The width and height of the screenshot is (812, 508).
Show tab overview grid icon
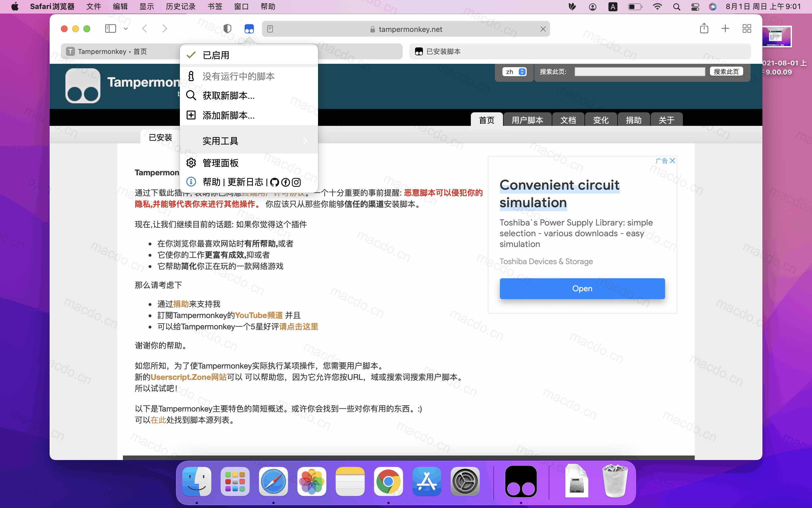(747, 29)
